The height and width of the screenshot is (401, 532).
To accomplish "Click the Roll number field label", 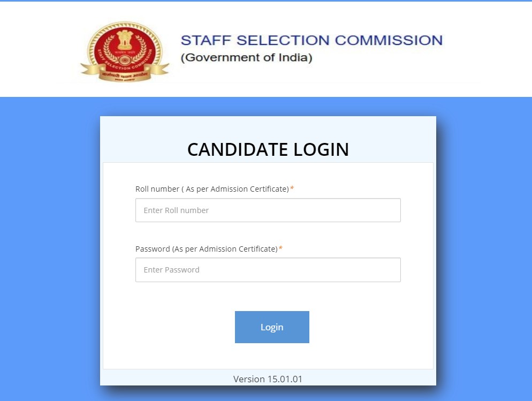I will pyautogui.click(x=213, y=188).
